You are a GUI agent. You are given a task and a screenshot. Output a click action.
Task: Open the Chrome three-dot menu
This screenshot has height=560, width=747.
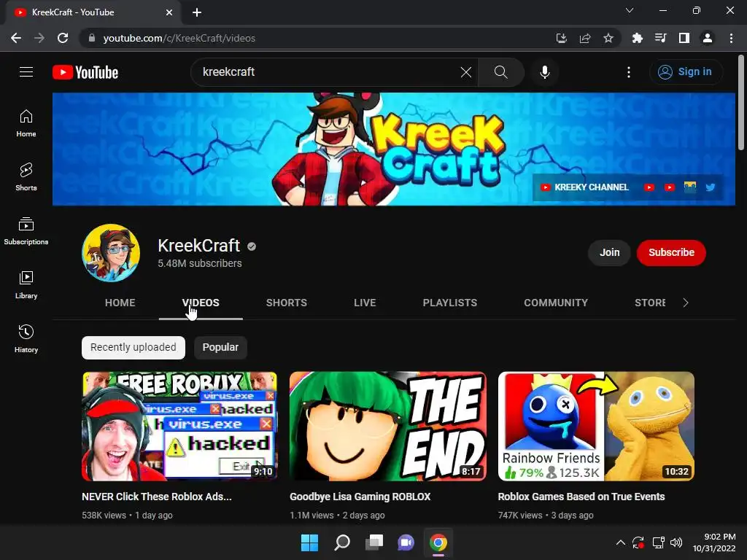click(731, 38)
